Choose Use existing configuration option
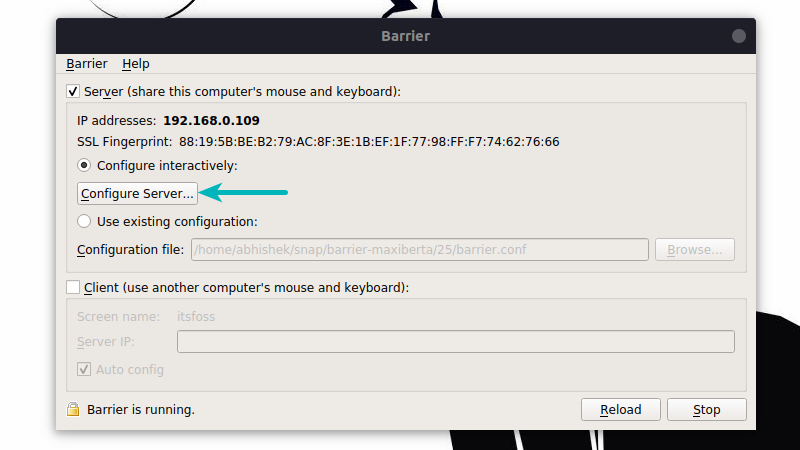This screenshot has height=450, width=800. click(x=84, y=221)
